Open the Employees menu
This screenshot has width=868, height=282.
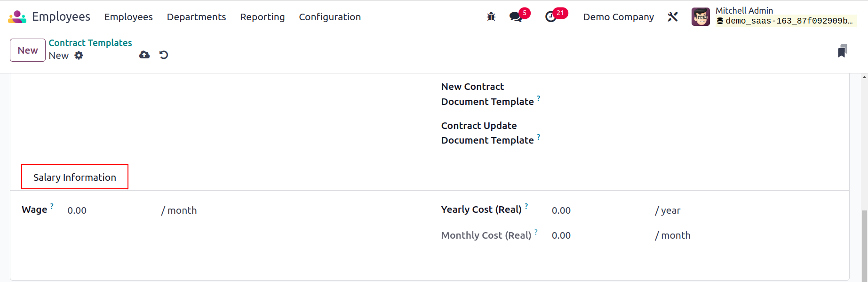click(128, 17)
